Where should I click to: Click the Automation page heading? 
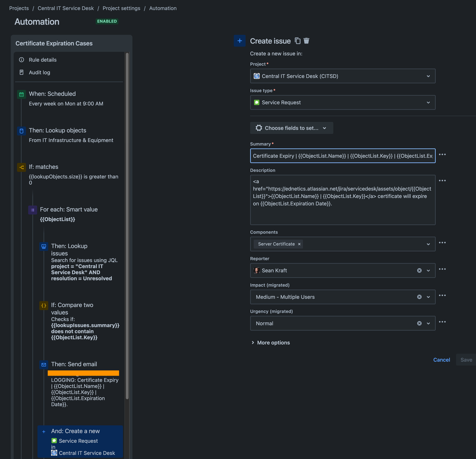tap(37, 21)
